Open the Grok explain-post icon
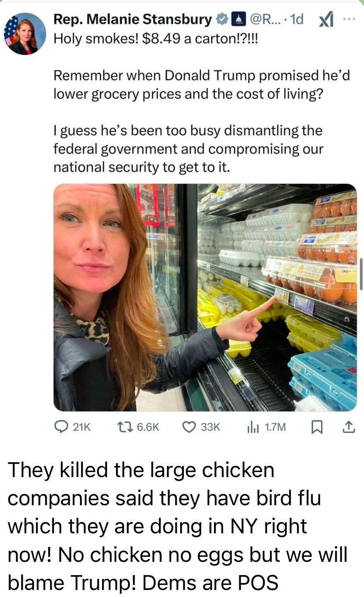The width and height of the screenshot is (364, 597). tap(326, 19)
